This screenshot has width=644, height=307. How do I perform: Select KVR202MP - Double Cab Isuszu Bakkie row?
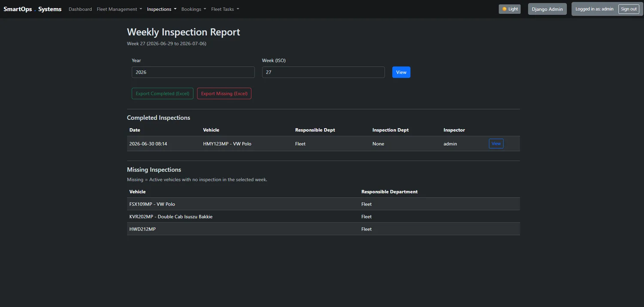(323, 217)
